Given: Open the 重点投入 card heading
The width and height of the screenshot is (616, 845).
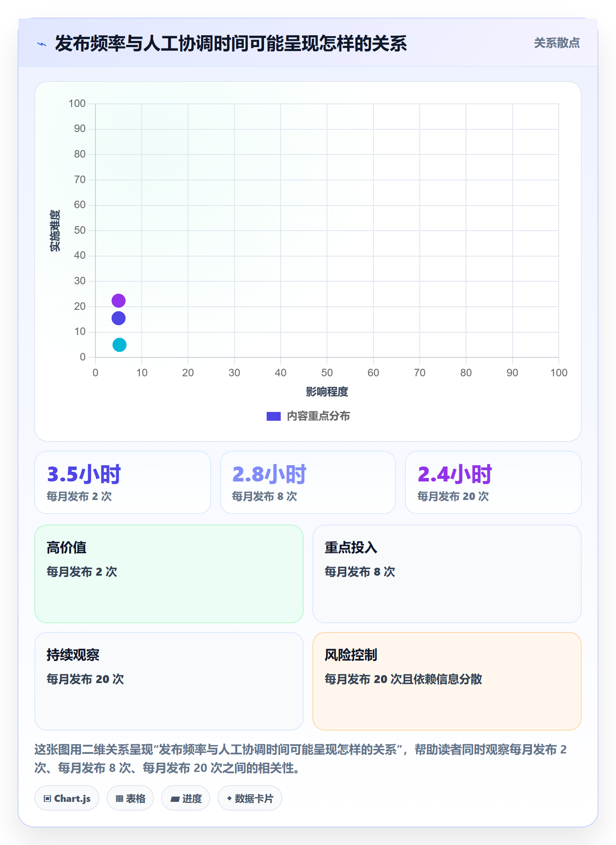Looking at the screenshot, I should pos(351,547).
